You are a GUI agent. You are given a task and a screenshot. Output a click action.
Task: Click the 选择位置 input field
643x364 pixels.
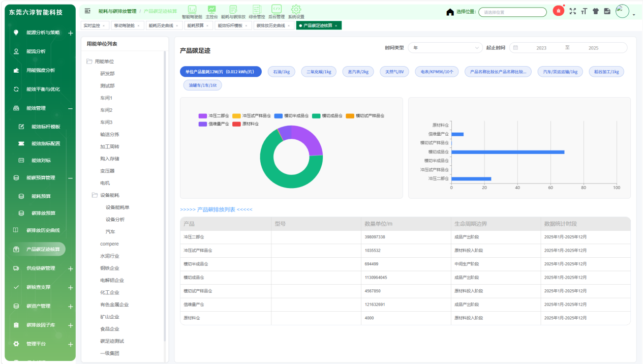coord(512,12)
